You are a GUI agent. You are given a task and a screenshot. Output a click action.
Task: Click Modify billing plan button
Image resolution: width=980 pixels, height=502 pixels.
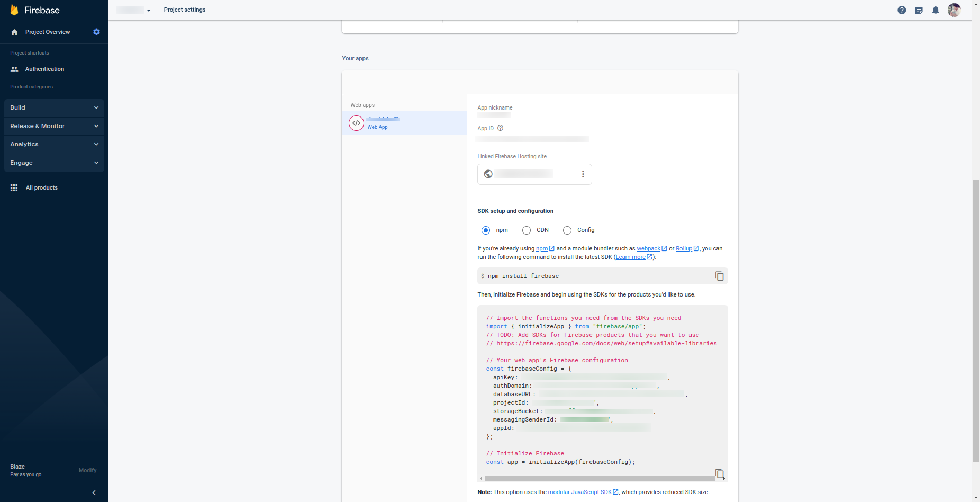coord(88,471)
